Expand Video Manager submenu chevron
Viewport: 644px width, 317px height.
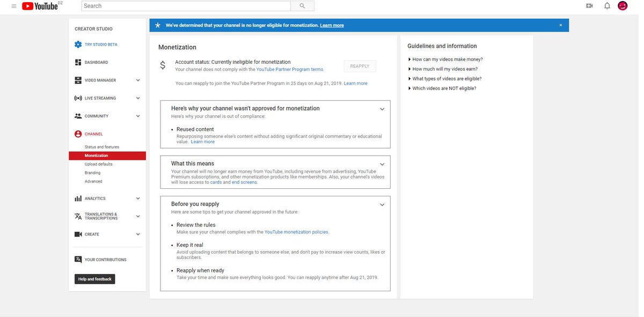(x=138, y=80)
